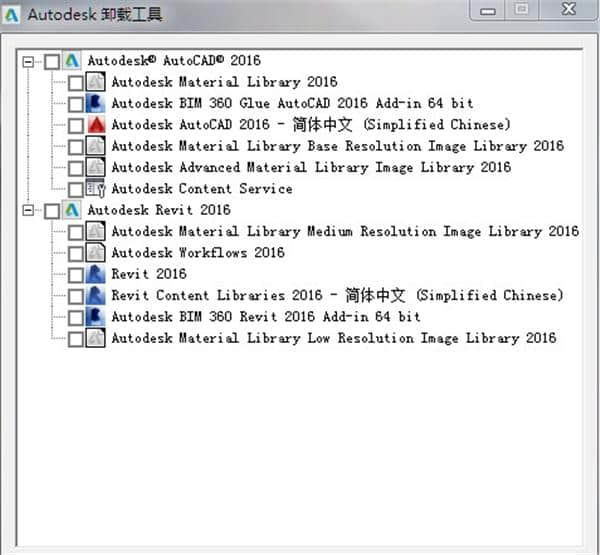The height and width of the screenshot is (555, 600).
Task: Select Material Library Low Resolution Image Library
Action: (x=333, y=339)
